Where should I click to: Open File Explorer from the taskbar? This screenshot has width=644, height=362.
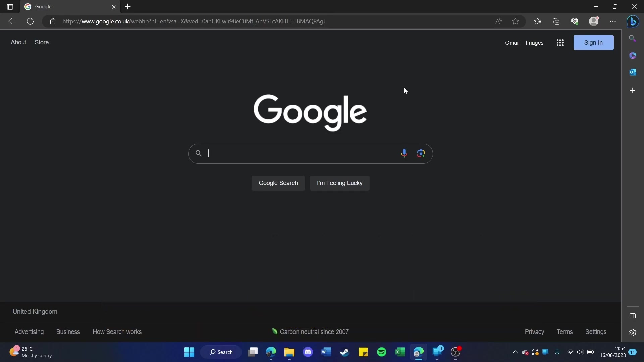click(289, 352)
